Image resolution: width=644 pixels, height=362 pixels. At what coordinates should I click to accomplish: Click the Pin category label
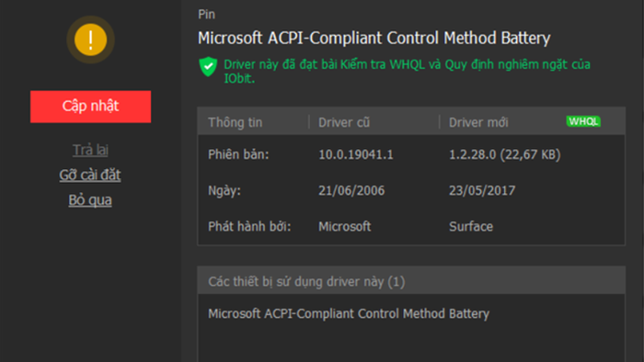coord(206,15)
